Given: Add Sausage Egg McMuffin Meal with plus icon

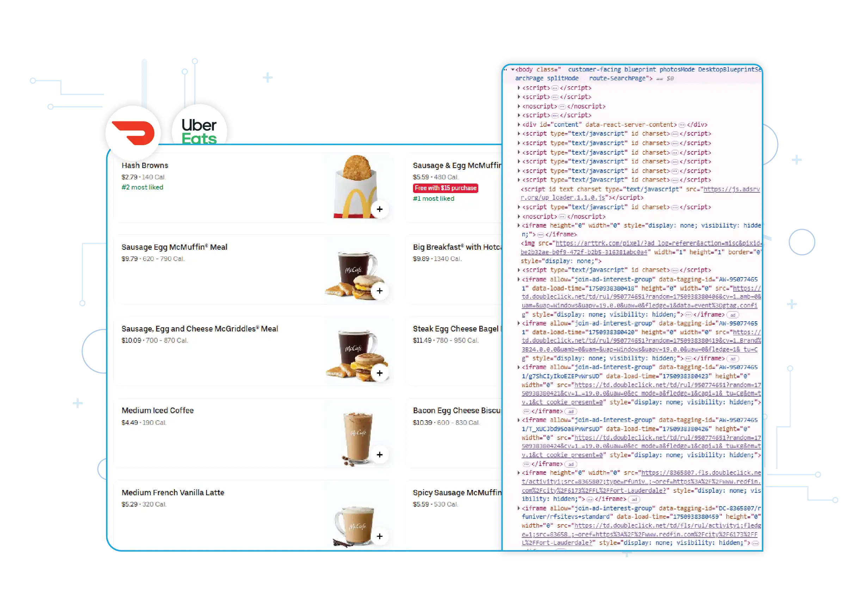Looking at the screenshot, I should tap(380, 291).
